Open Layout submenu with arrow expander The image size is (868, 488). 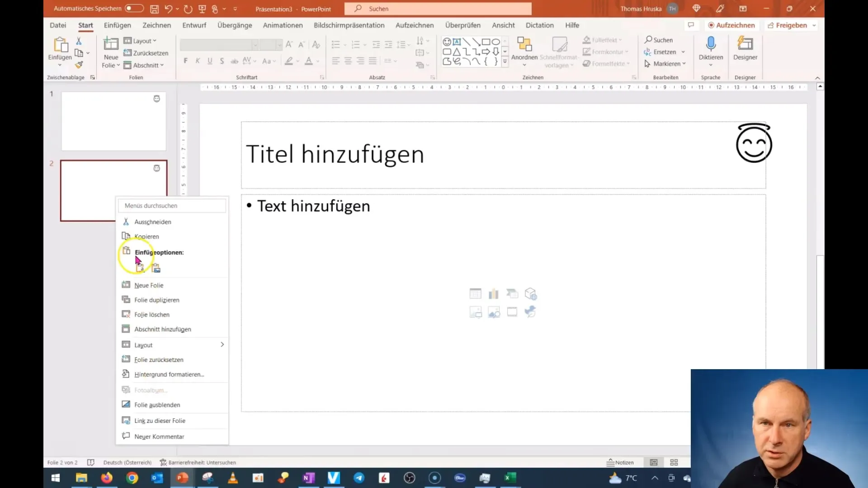point(222,344)
